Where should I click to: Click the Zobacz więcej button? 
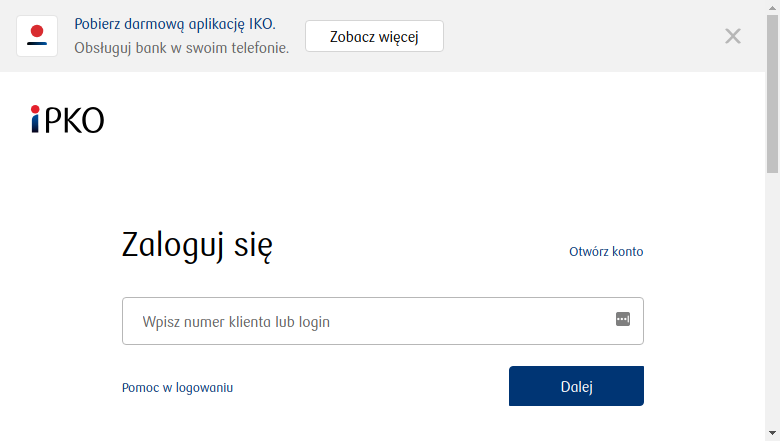374,36
